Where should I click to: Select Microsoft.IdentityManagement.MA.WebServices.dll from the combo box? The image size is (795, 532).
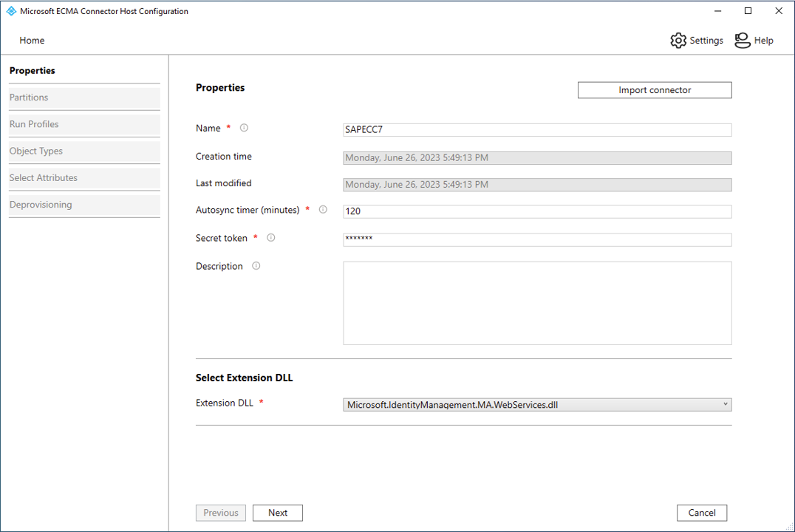click(x=537, y=404)
